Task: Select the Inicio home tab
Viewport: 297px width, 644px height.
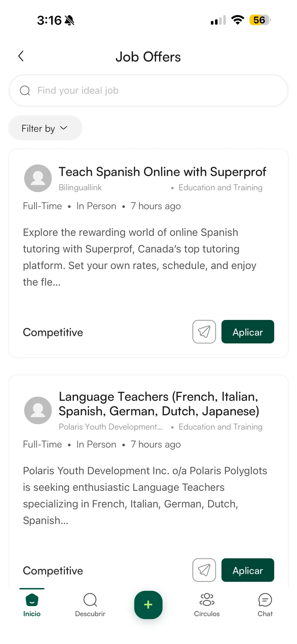Action: coord(32,605)
